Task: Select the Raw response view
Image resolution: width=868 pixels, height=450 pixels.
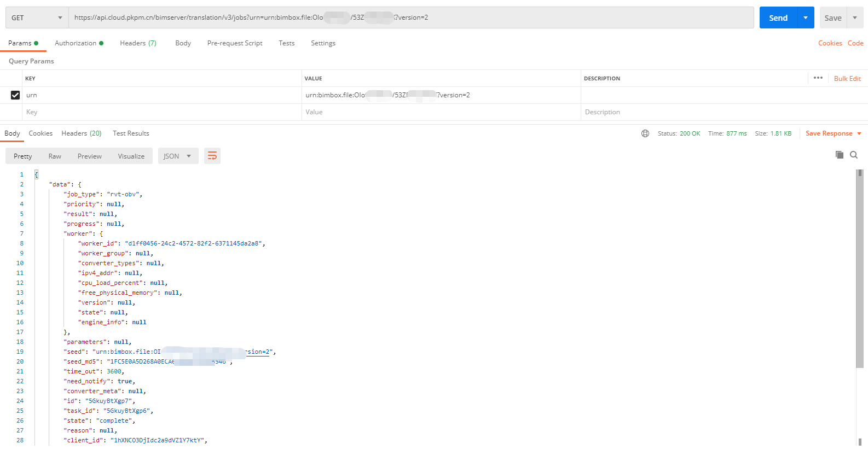Action: click(x=55, y=156)
